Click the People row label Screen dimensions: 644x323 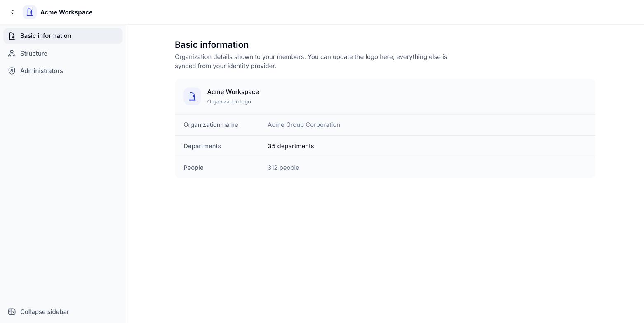click(x=193, y=168)
